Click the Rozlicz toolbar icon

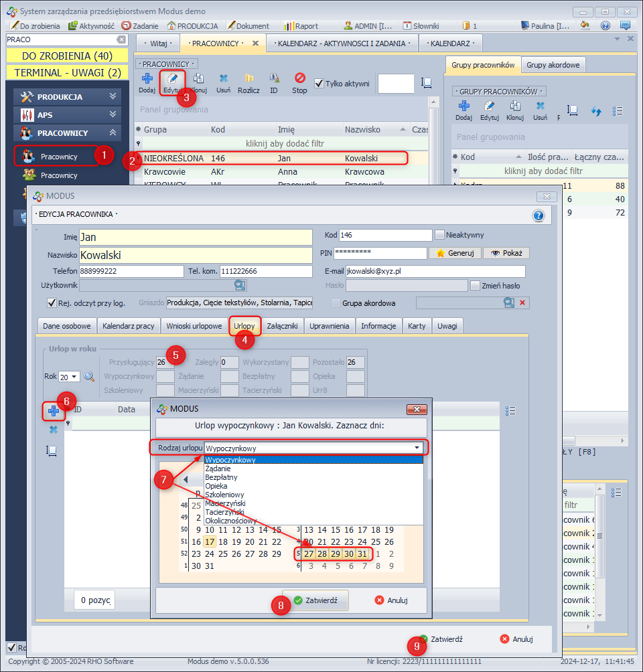pyautogui.click(x=248, y=79)
